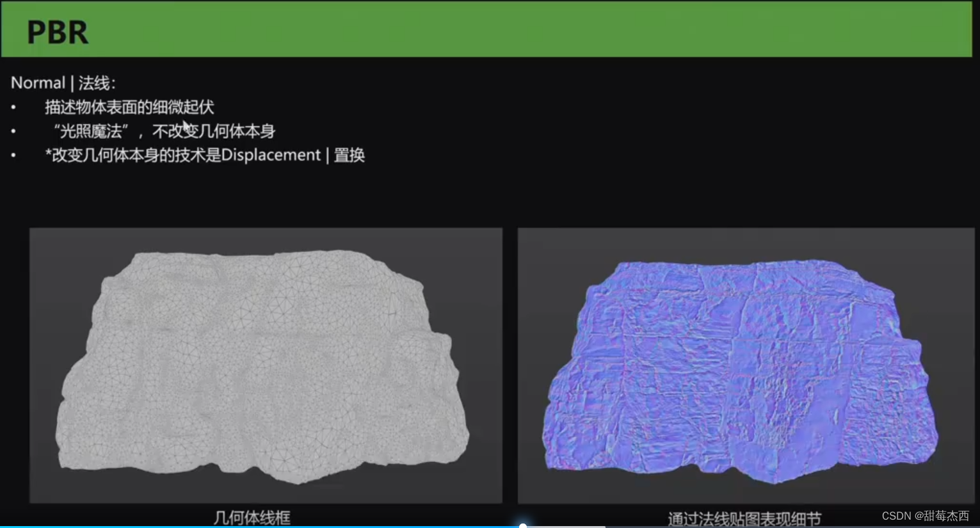Click the heading Normal | 法线
980x528 pixels.
click(x=63, y=83)
